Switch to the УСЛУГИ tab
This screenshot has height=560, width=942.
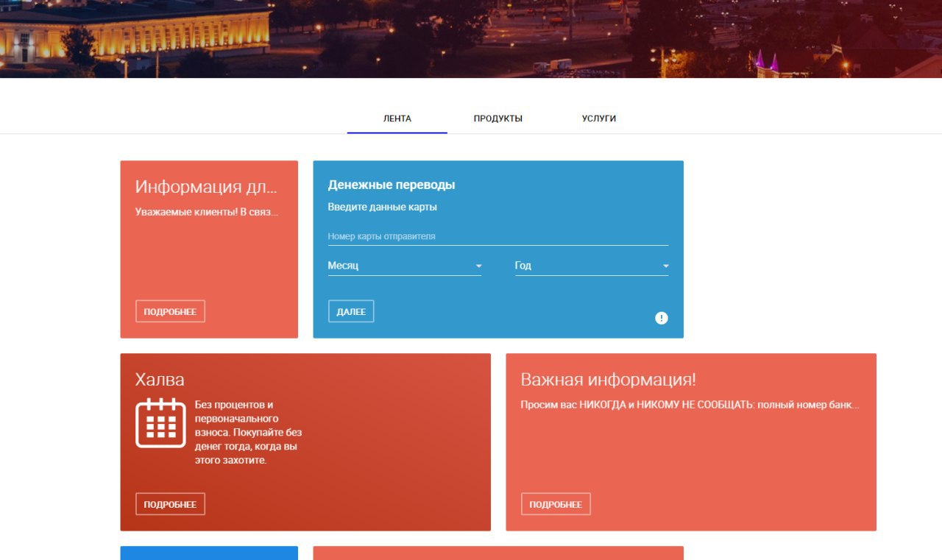pos(599,118)
